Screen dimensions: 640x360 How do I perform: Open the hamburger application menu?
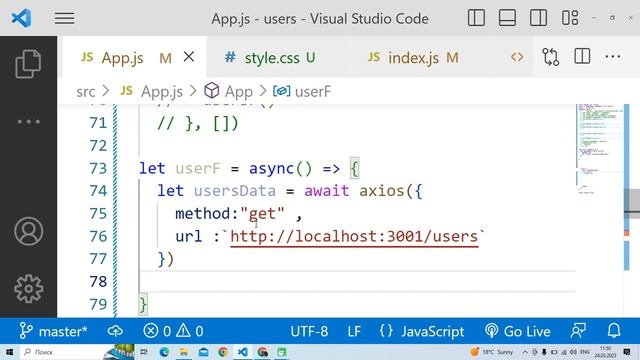coord(64,18)
